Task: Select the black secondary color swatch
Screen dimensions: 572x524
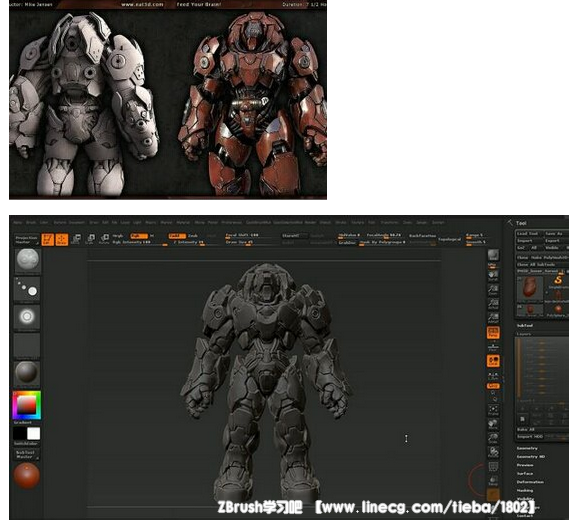Action: (20, 434)
